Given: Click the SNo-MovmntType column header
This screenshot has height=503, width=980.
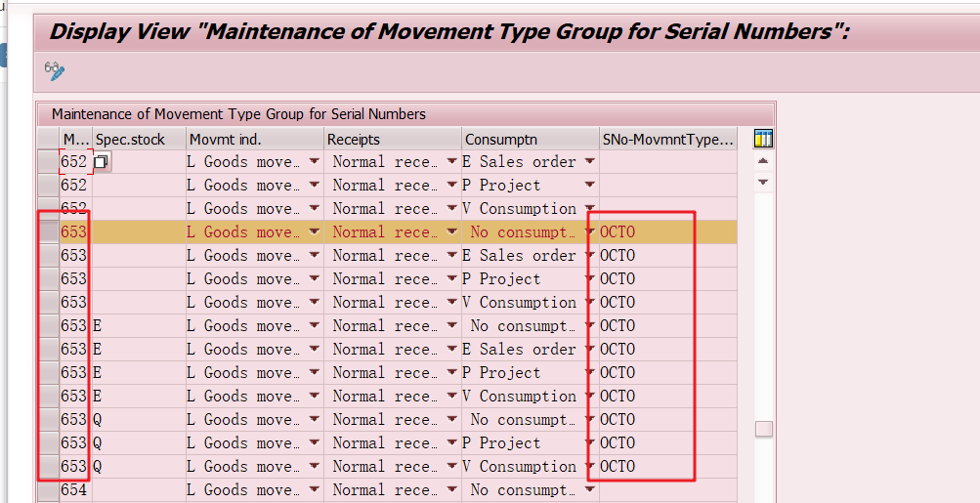Looking at the screenshot, I should 667,140.
